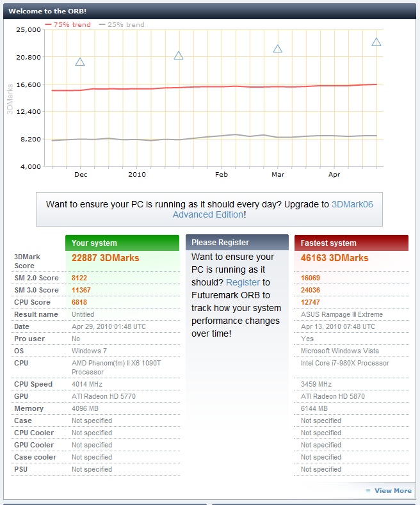Click result name Untitled

click(x=83, y=314)
